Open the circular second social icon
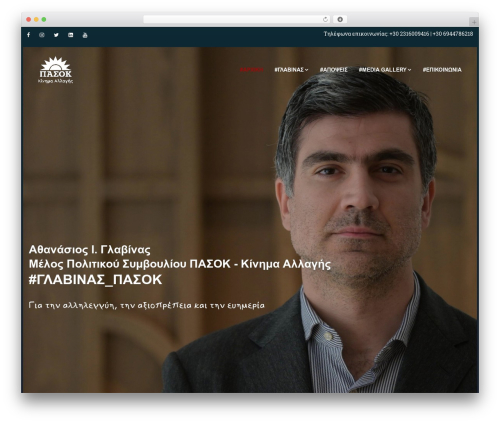Screen dimensions: 500x423 tap(42, 35)
